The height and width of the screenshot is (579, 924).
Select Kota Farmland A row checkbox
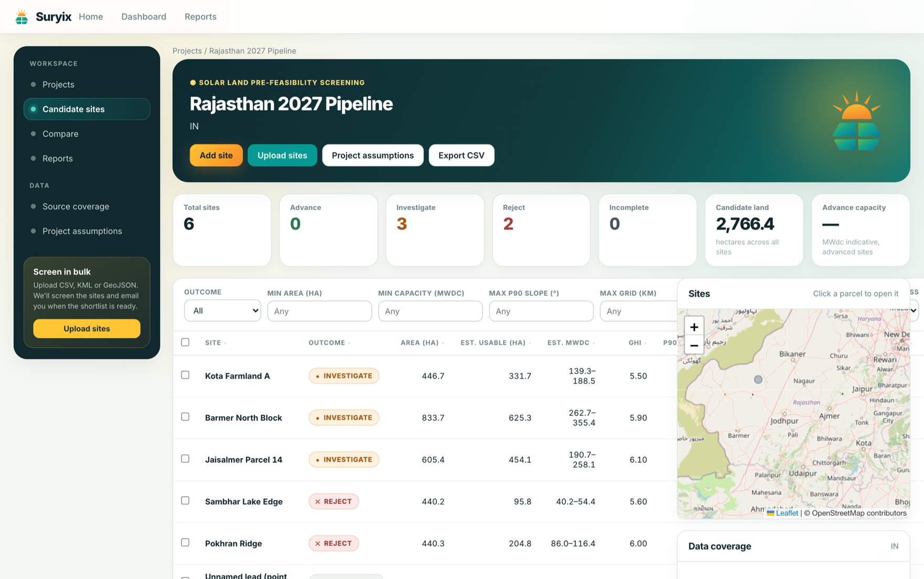coord(185,375)
